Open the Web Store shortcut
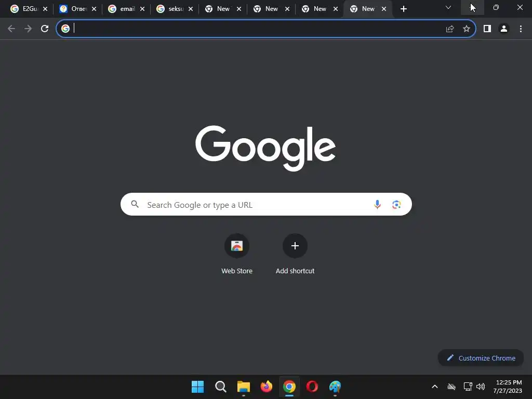The height and width of the screenshot is (399, 532). (237, 254)
